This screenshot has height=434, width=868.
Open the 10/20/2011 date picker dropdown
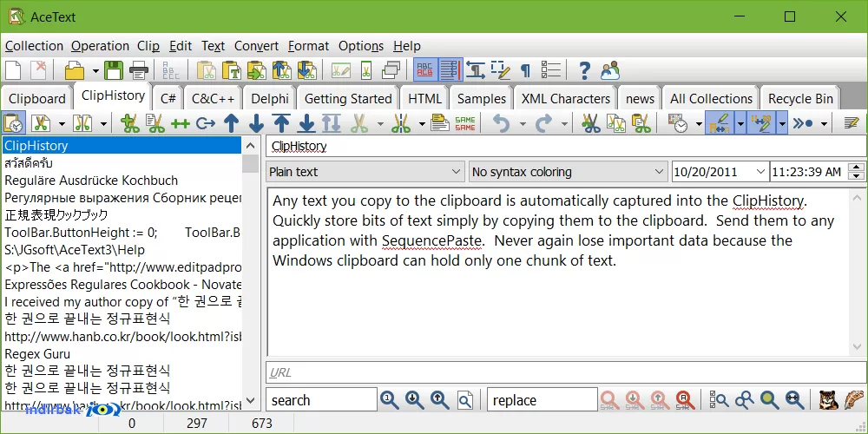click(761, 172)
